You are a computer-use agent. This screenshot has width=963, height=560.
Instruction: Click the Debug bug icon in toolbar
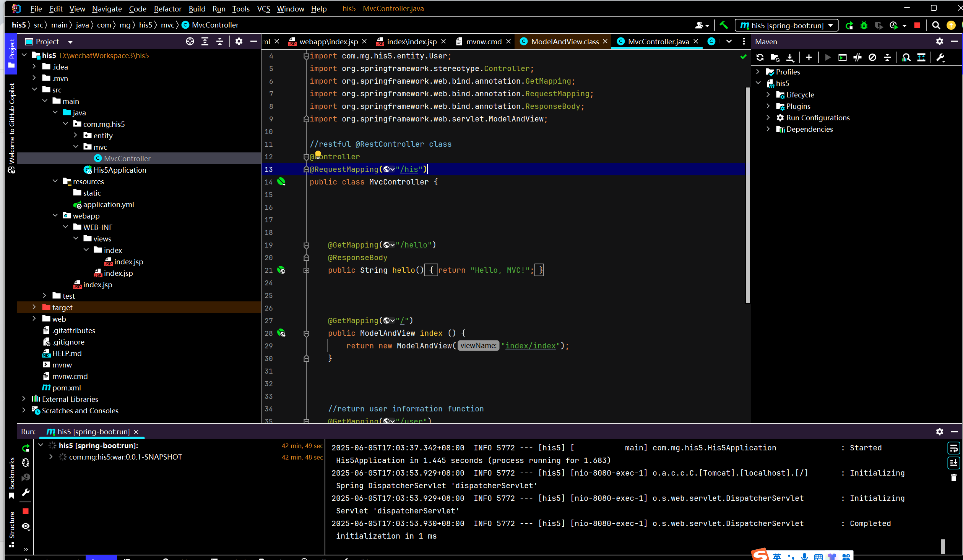pos(864,25)
